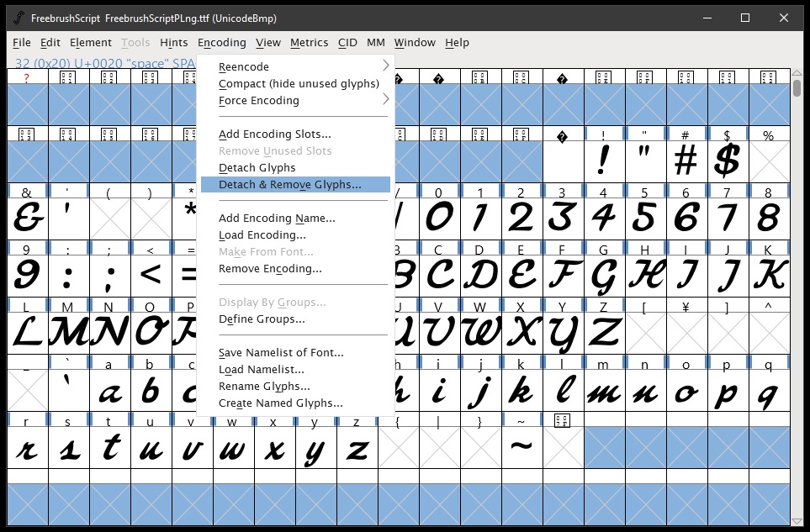Select the number sign # glyph cell
The width and height of the screenshot is (810, 532).
pyautogui.click(x=686, y=161)
